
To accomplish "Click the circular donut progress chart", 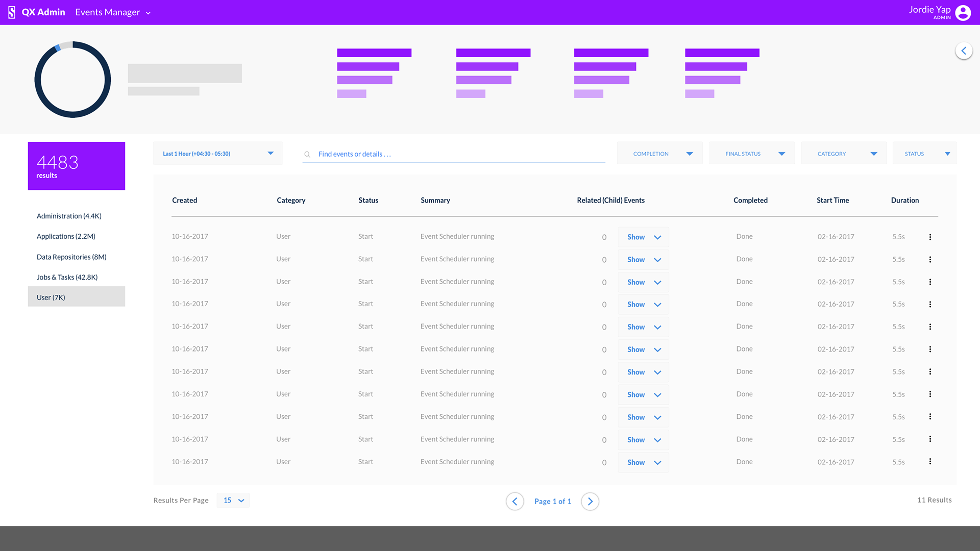I will click(72, 80).
